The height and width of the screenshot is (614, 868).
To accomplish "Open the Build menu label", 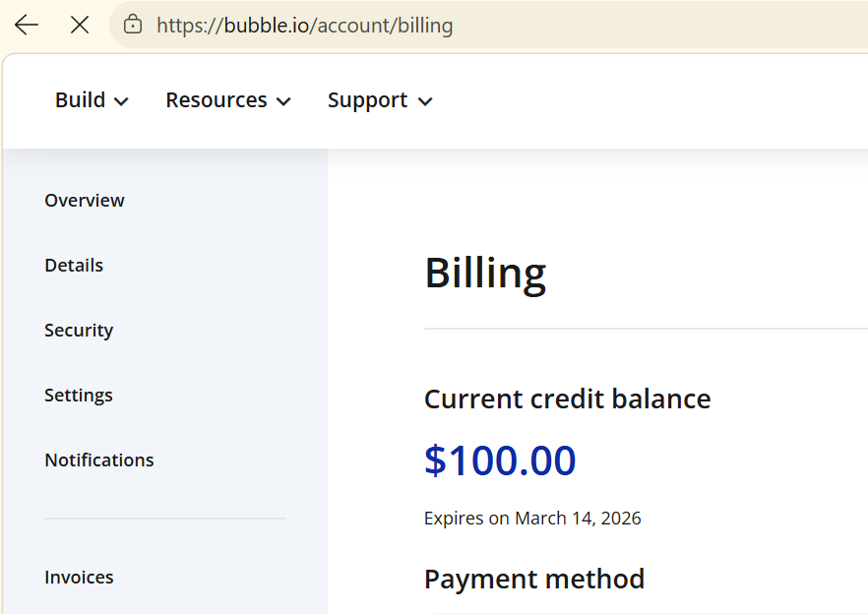I will click(81, 100).
